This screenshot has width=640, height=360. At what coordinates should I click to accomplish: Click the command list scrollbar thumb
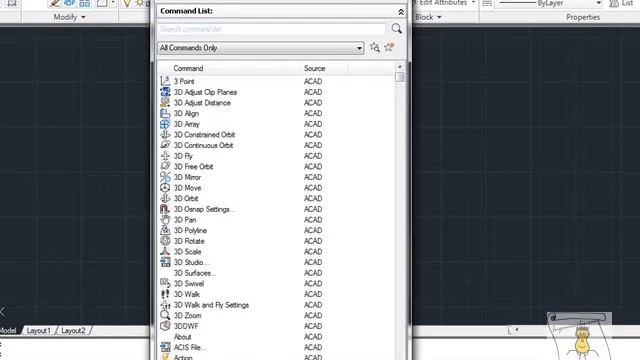[x=400, y=77]
